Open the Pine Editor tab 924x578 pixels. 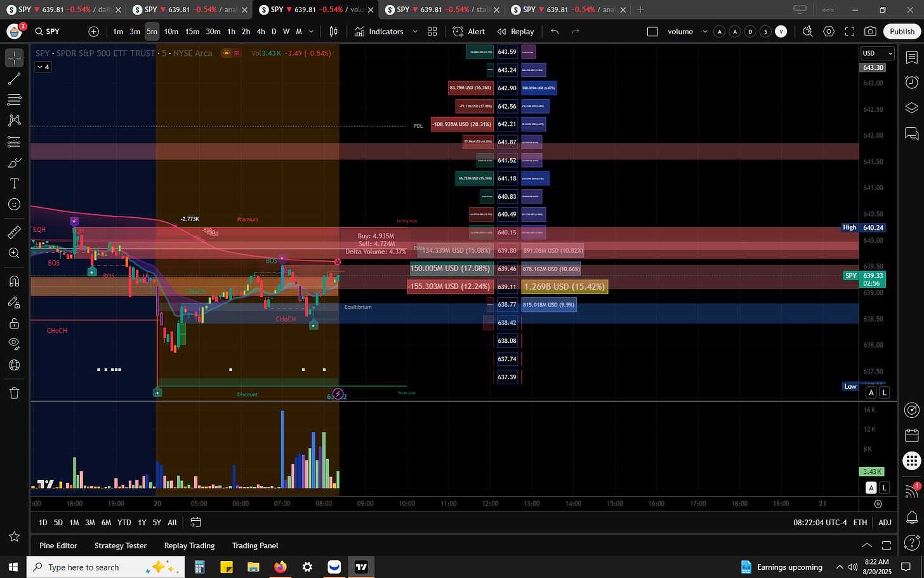click(58, 546)
